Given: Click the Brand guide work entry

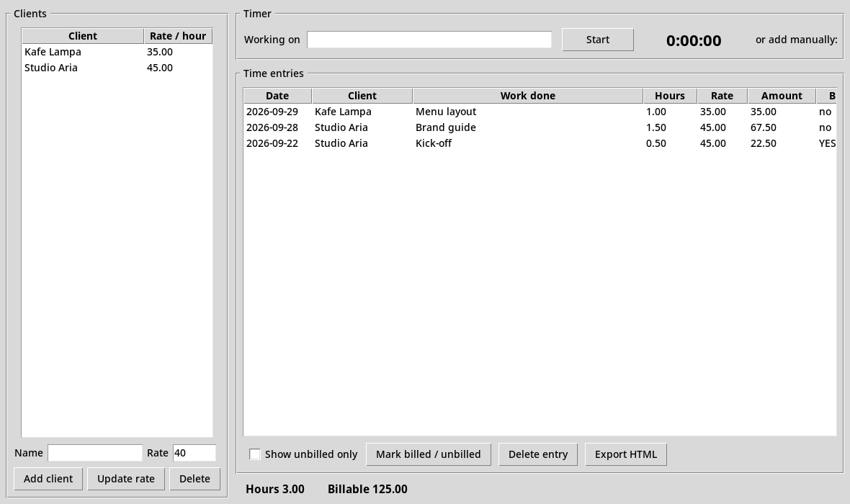Looking at the screenshot, I should coord(446,127).
